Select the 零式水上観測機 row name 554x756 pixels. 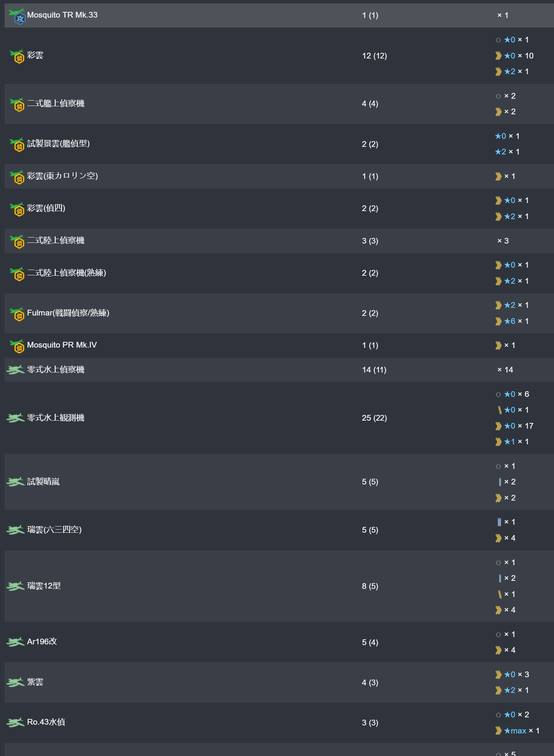[56, 418]
